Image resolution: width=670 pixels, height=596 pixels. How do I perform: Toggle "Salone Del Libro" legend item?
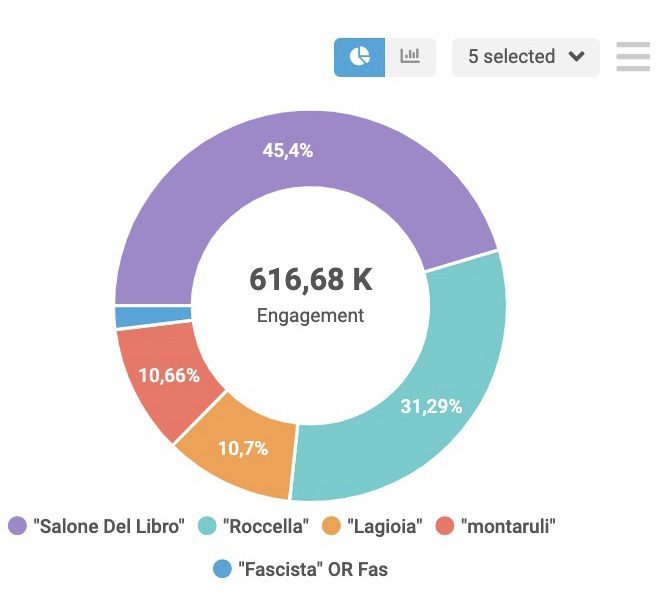109,527
